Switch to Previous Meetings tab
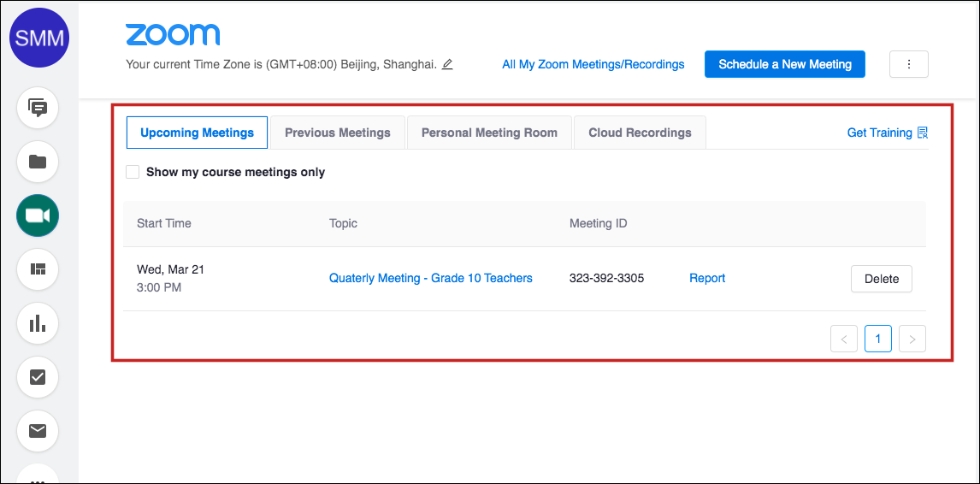This screenshot has width=980, height=484. coord(338,133)
